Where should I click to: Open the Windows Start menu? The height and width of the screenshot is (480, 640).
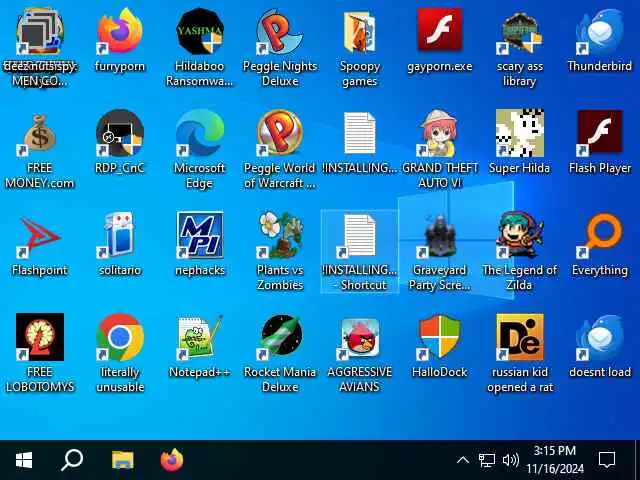(x=24, y=460)
